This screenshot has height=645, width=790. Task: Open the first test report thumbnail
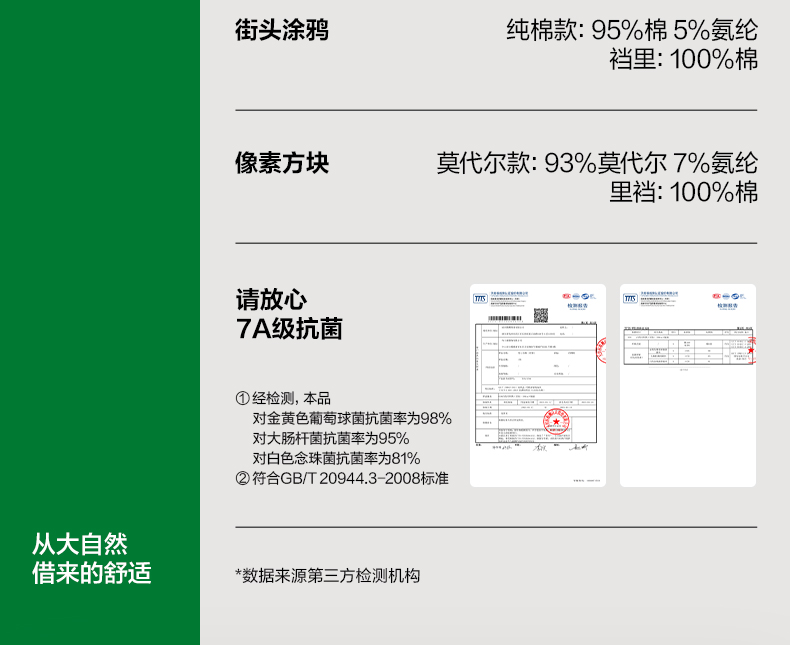[538, 385]
